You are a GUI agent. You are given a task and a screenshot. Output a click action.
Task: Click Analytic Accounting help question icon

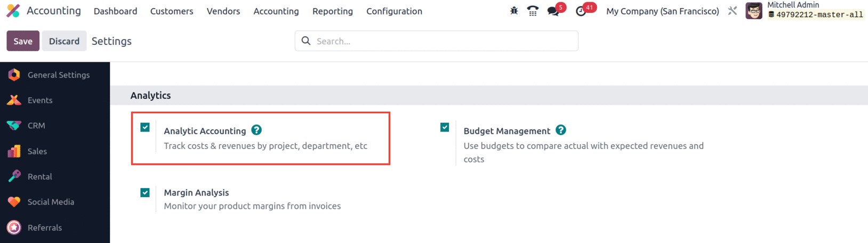point(256,130)
